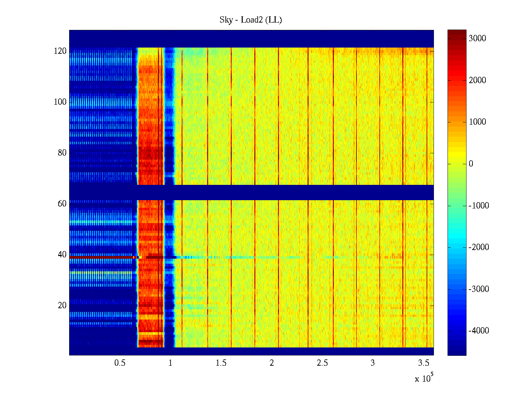Pick the -2000 label on the colorbar
The width and height of the screenshot is (532, 399).
[479, 247]
